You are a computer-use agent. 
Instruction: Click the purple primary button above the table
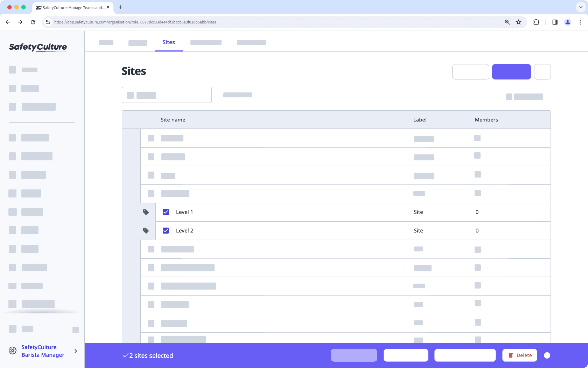pyautogui.click(x=511, y=71)
